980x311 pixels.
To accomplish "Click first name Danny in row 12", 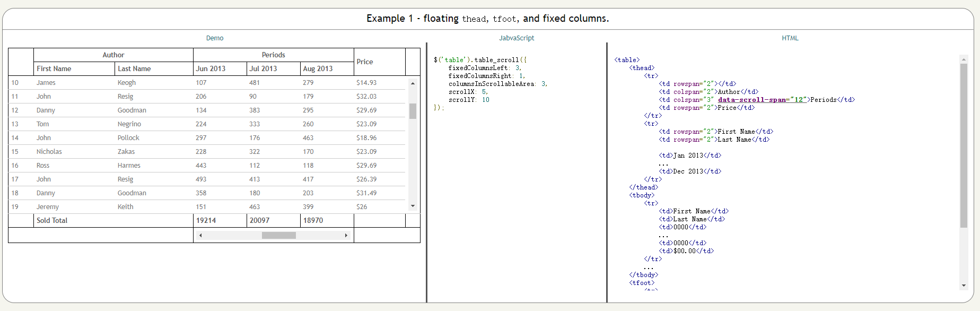I will pos(46,110).
